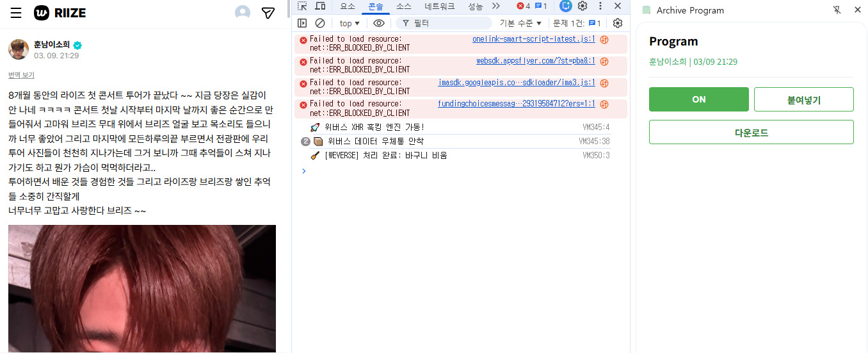Screen dimensions: 868x355
Task: Expand the top execution context dropdown
Action: [350, 23]
